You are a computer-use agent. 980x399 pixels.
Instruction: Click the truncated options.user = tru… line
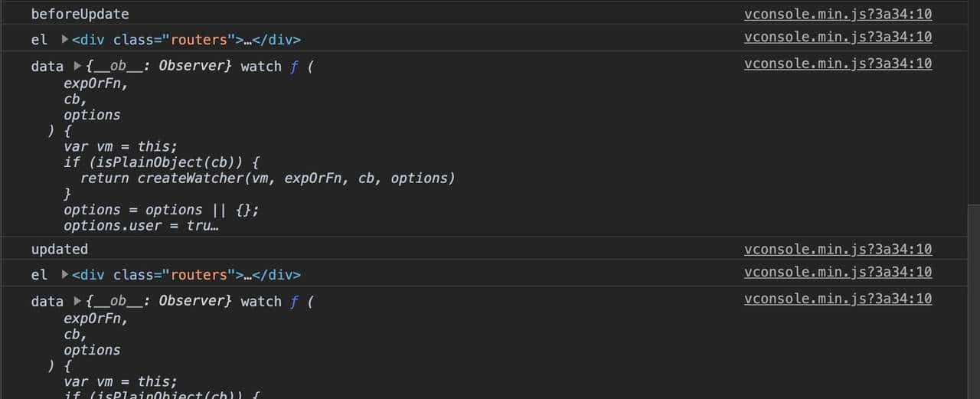141,226
